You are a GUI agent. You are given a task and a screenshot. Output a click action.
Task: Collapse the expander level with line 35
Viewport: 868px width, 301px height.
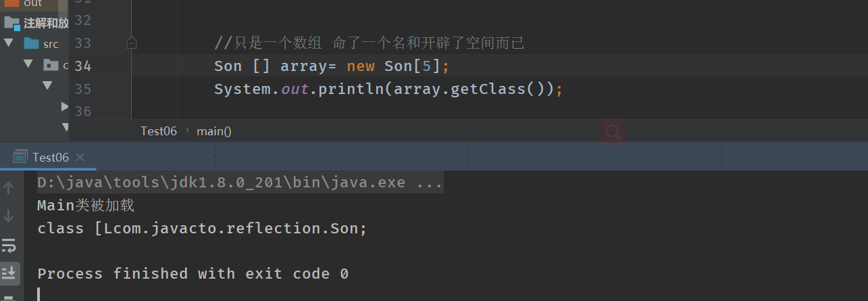pyautogui.click(x=47, y=85)
